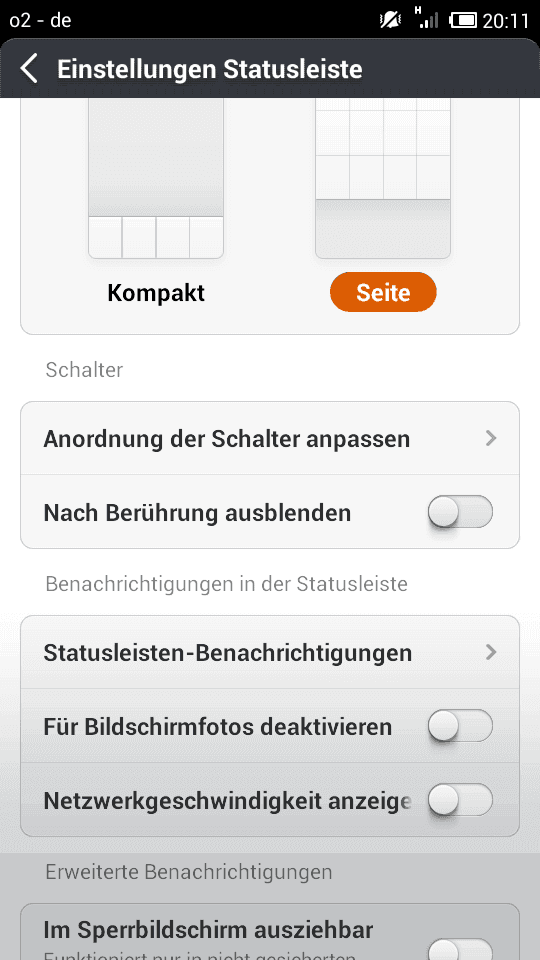Tap the o2 - de carrier label
Screen dimensions: 540x960
(40, 20)
